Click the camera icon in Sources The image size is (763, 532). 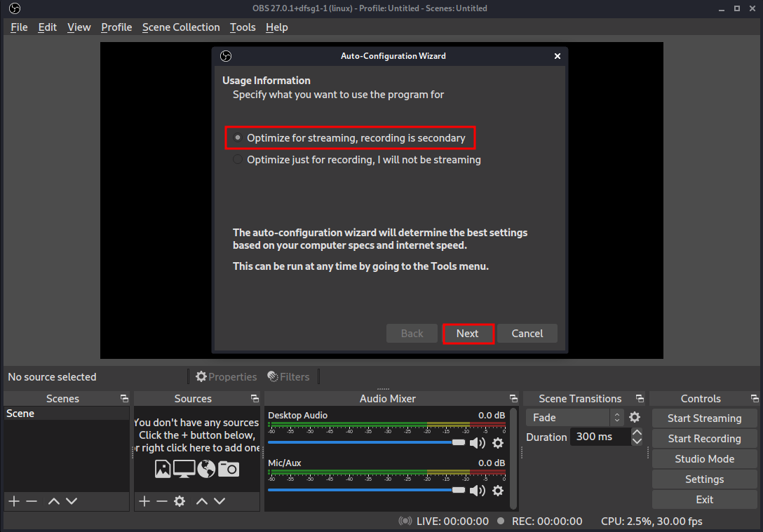tap(229, 470)
